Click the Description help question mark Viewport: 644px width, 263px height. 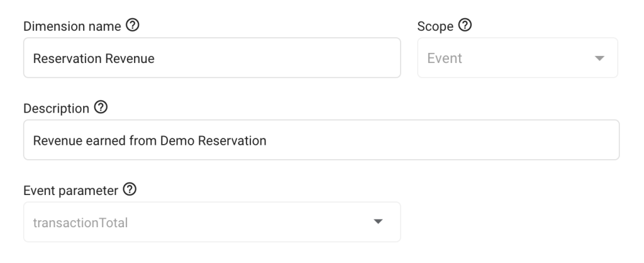[x=99, y=108]
